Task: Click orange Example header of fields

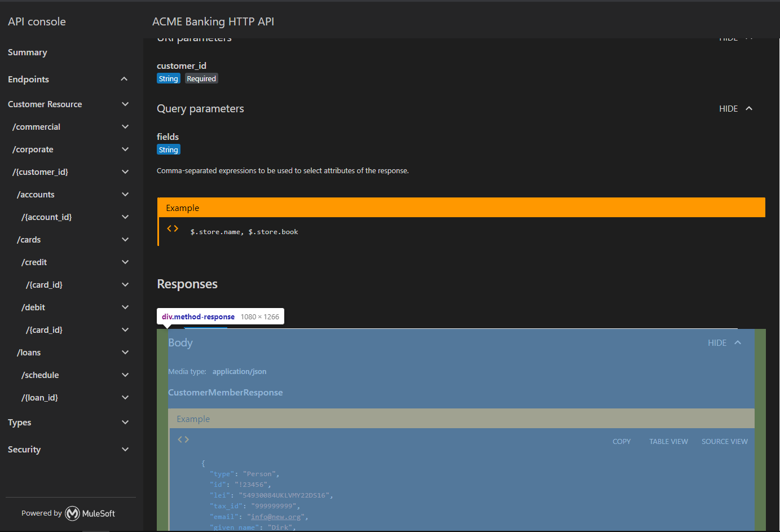Action: [x=461, y=208]
